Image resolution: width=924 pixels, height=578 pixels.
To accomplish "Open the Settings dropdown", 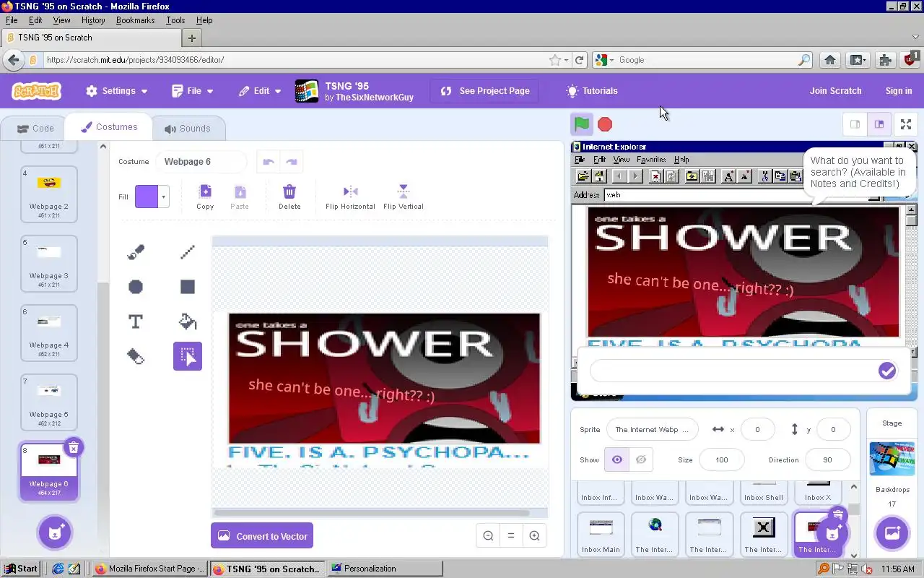I will (x=117, y=91).
